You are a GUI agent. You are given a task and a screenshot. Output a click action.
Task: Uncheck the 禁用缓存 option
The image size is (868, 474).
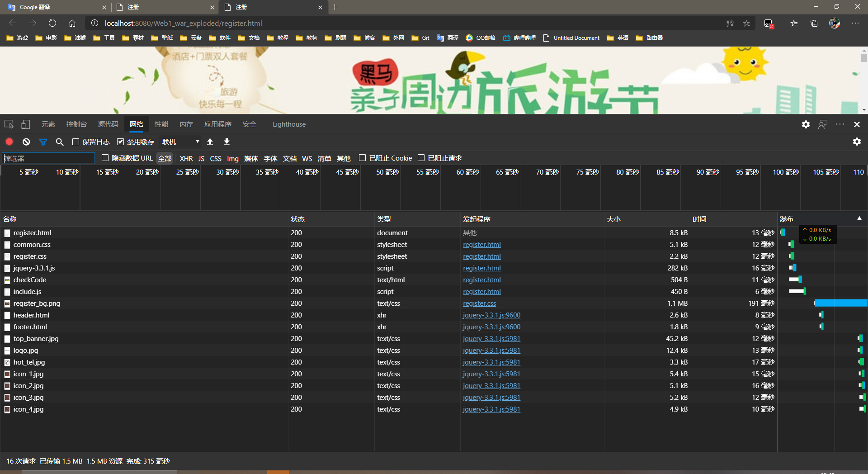[x=120, y=142]
